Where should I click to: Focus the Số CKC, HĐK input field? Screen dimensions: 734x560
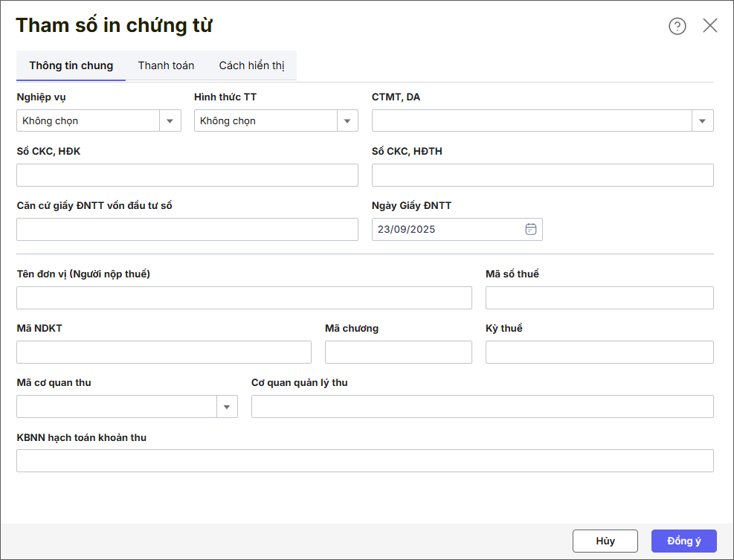(x=187, y=176)
